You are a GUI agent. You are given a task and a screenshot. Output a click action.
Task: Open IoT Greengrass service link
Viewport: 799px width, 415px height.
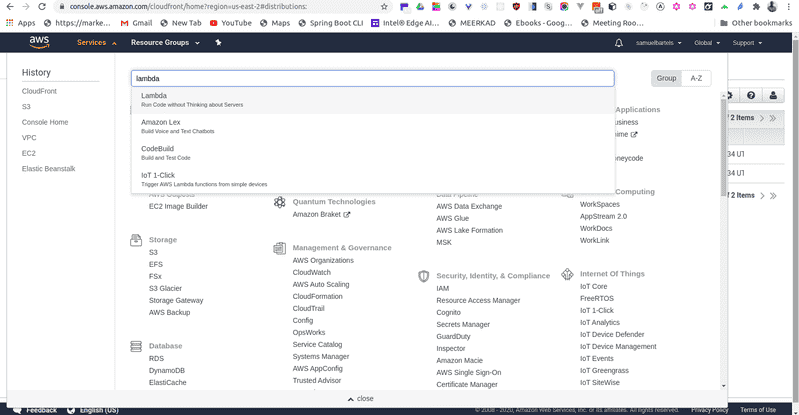[x=604, y=371]
